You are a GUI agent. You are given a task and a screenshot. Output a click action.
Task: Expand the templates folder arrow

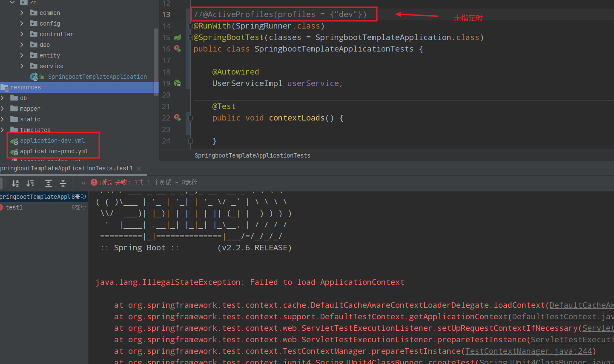(3, 130)
